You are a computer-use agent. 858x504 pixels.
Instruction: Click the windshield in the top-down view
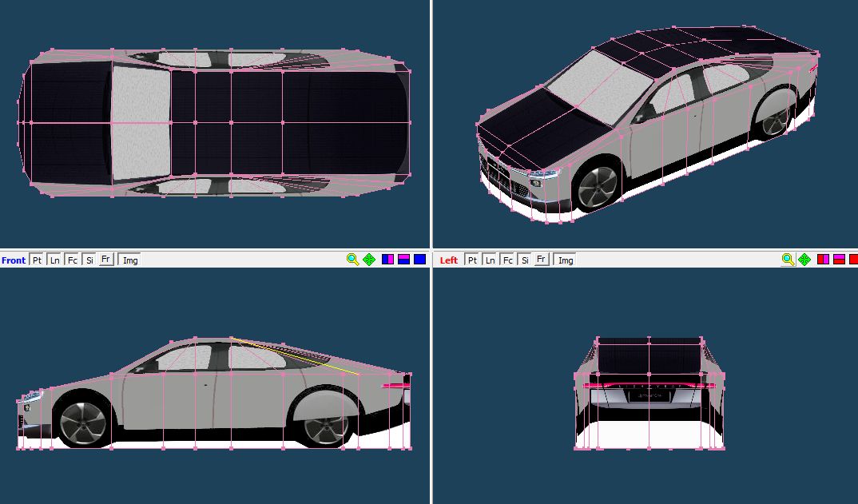point(141,122)
